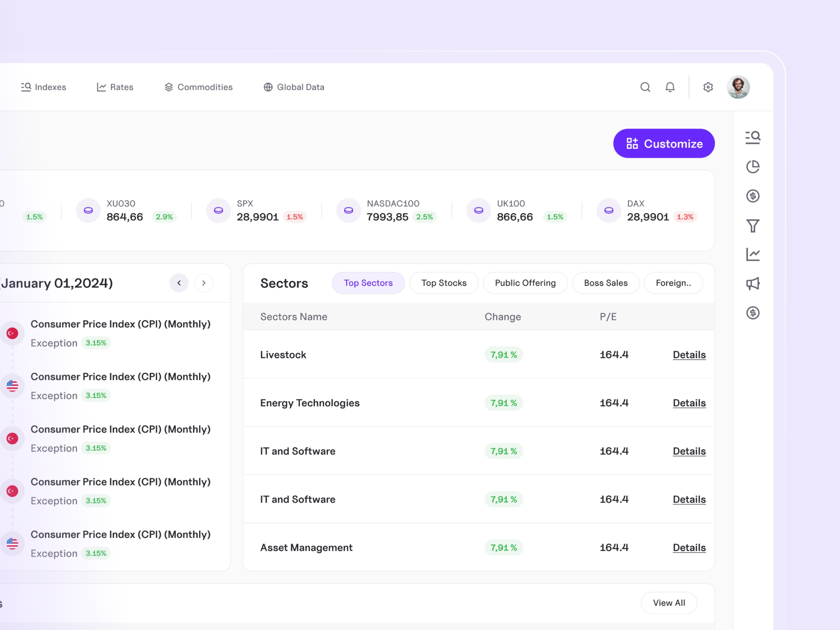Click the NASDAC100 value 7993,85
840x630 pixels.
pyautogui.click(x=387, y=217)
